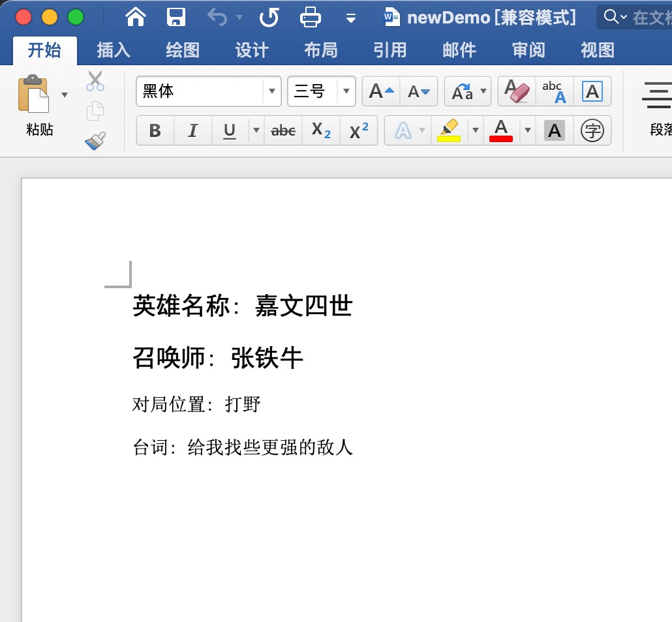
Task: Click the Change Case Aa button
Action: click(462, 91)
